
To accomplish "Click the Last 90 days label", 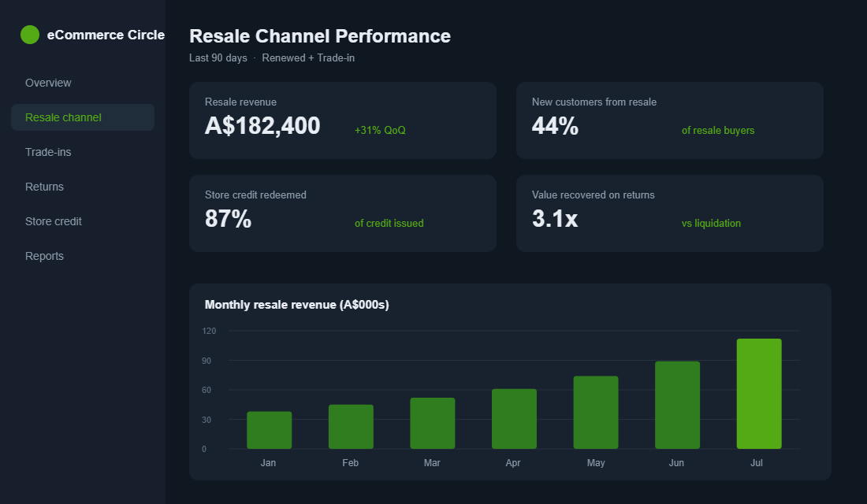I will pyautogui.click(x=218, y=58).
